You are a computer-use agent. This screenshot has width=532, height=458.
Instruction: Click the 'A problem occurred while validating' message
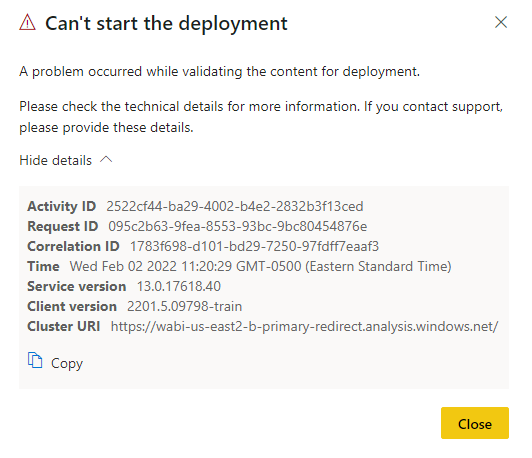point(220,72)
